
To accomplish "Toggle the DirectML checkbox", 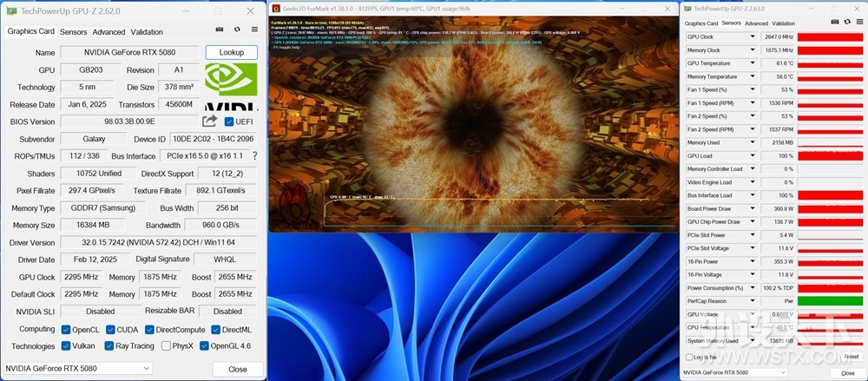I will (216, 330).
